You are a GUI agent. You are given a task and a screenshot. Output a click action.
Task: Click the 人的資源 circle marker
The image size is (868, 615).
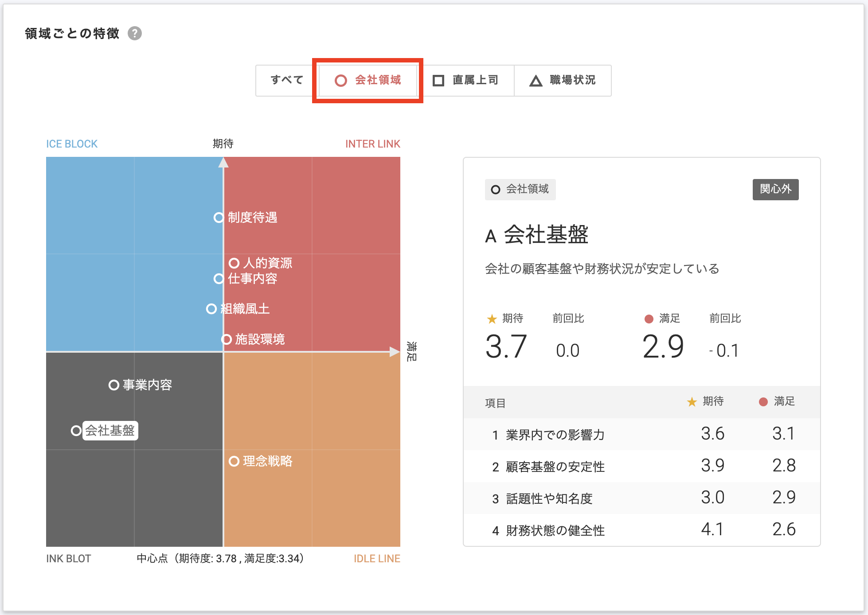coord(234,263)
